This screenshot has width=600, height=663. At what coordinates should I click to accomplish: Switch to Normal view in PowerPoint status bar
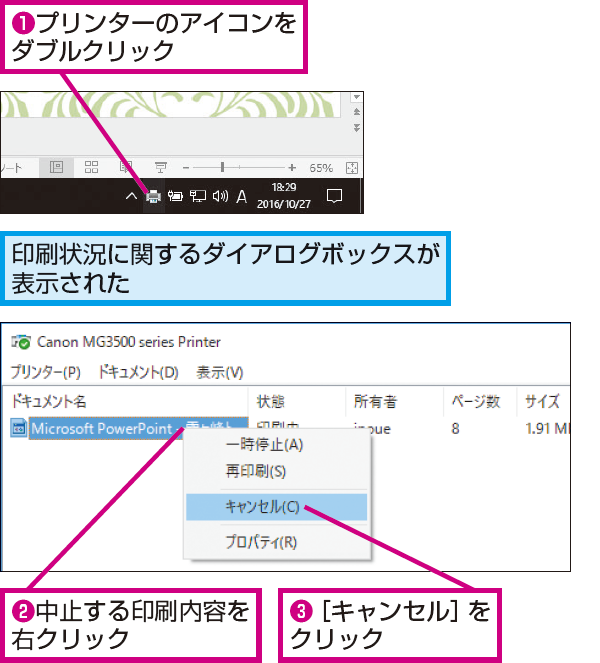(x=56, y=167)
